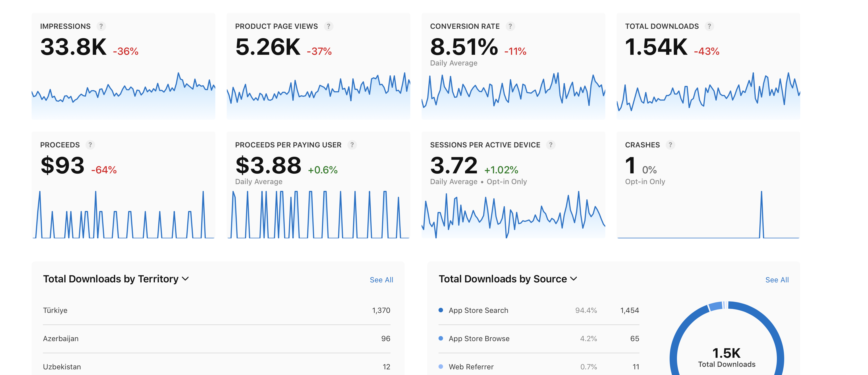Click the +1.02% sessions change indicator
Image resolution: width=868 pixels, height=375 pixels.
[501, 170]
